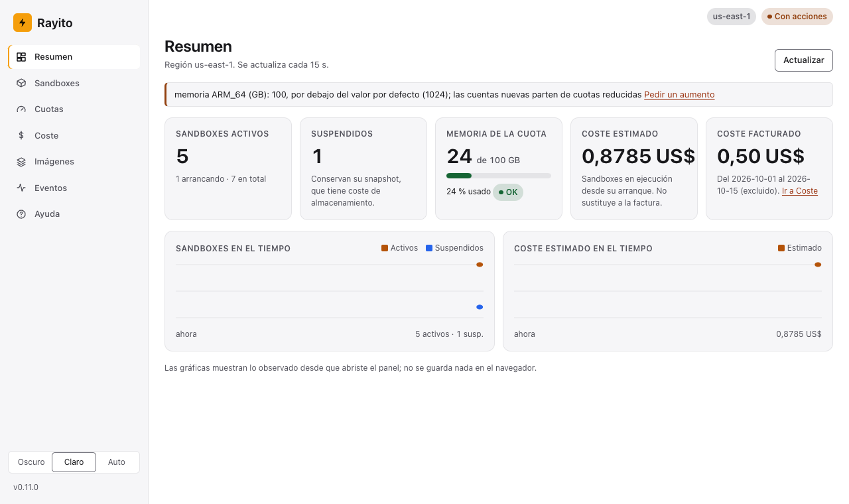The height and width of the screenshot is (504, 849).
Task: Open the Eventos page
Action: pos(74,188)
